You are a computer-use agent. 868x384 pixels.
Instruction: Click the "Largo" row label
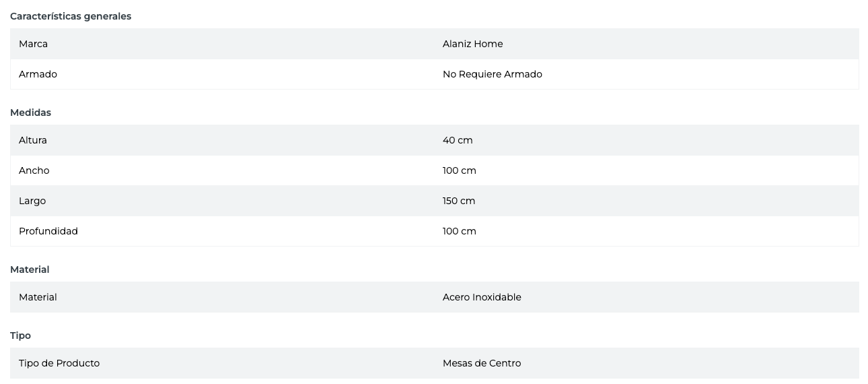point(32,201)
